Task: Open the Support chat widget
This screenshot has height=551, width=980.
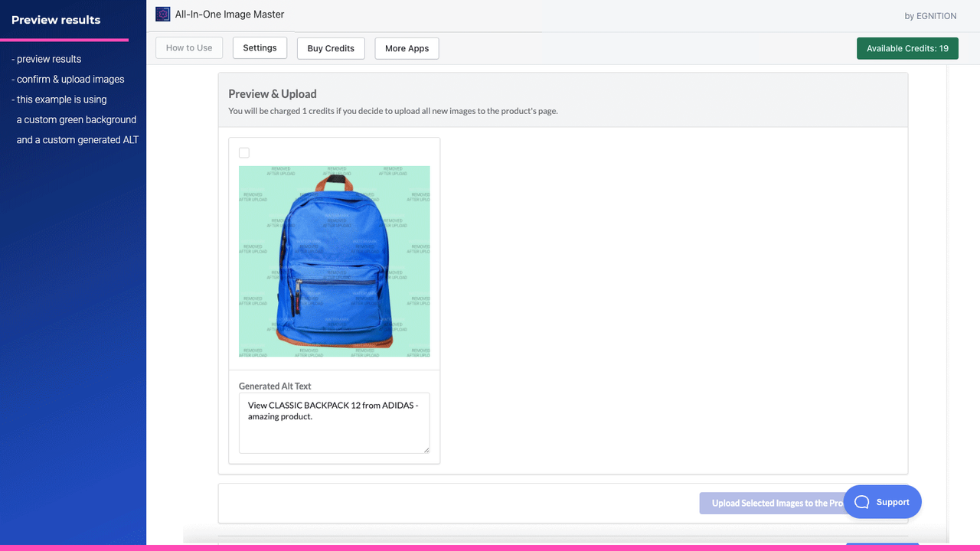Action: pos(882,502)
